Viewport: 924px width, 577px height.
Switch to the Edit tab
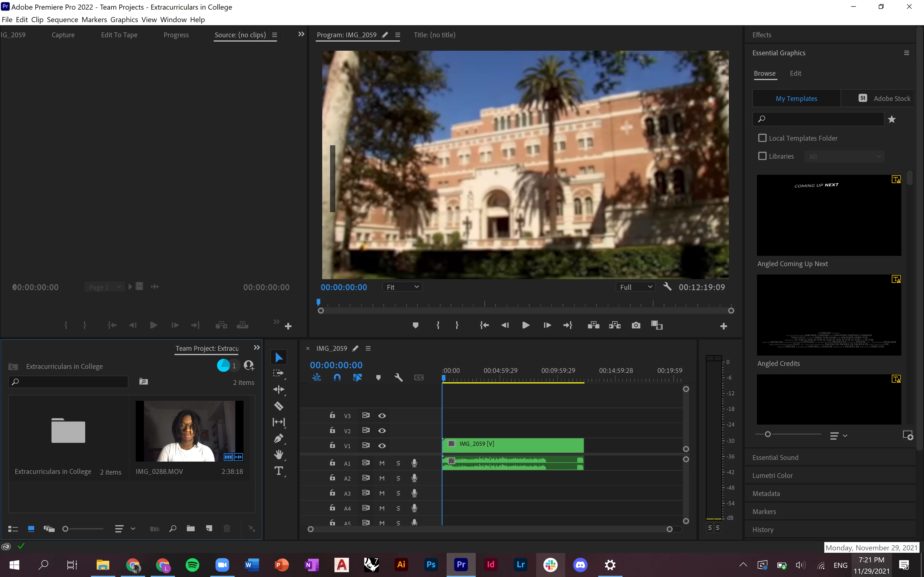click(x=795, y=73)
